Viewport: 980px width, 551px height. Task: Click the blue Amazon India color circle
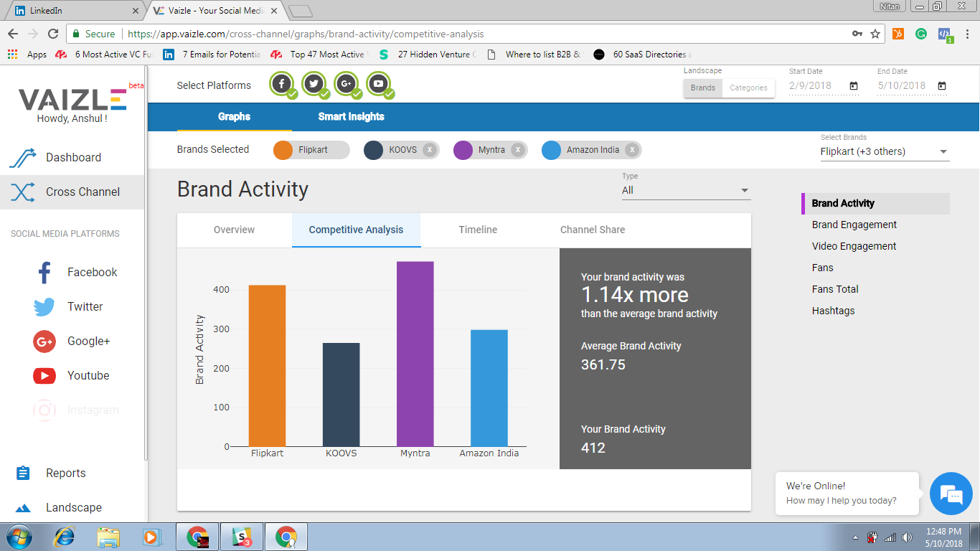[551, 150]
